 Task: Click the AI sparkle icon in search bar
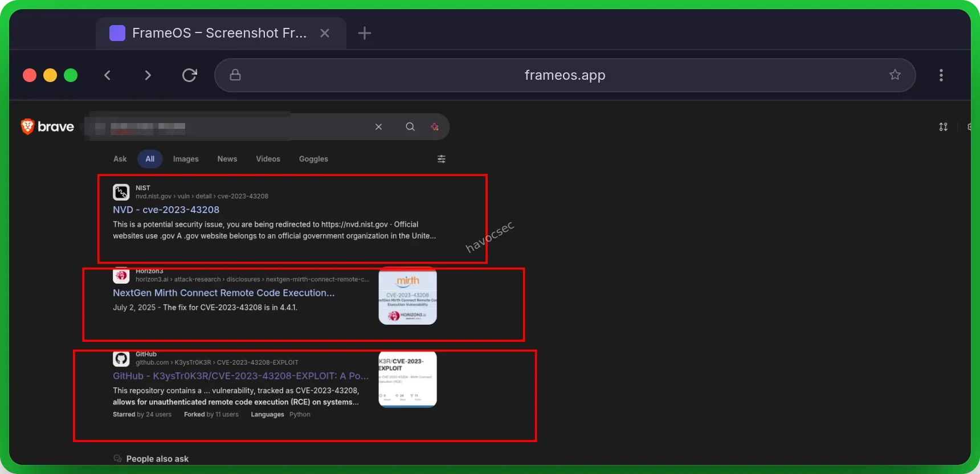point(435,126)
